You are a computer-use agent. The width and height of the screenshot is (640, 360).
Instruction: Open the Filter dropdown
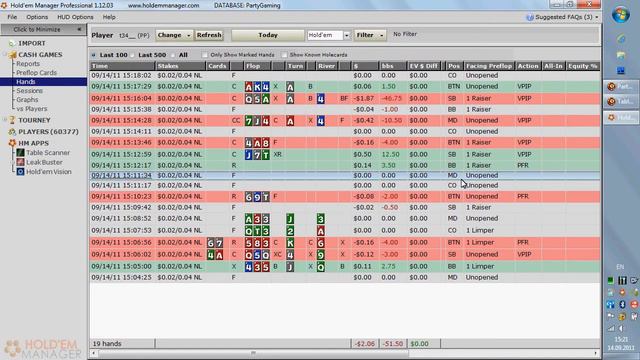(x=370, y=36)
